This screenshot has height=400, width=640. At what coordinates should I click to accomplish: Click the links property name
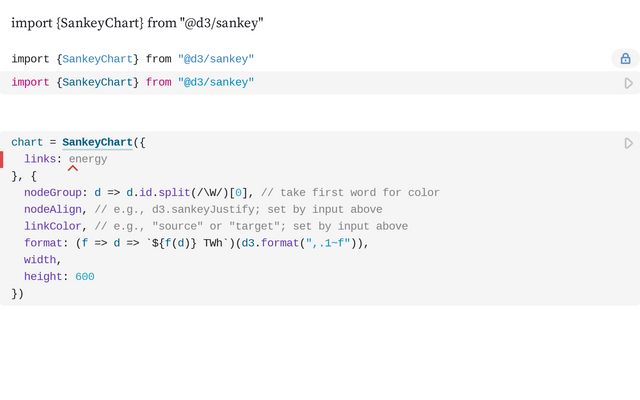point(40,159)
